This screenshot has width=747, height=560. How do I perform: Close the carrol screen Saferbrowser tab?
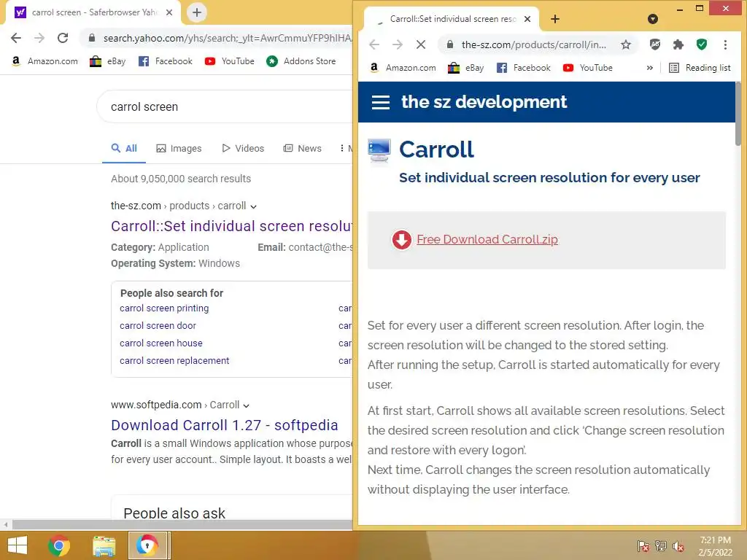point(169,12)
